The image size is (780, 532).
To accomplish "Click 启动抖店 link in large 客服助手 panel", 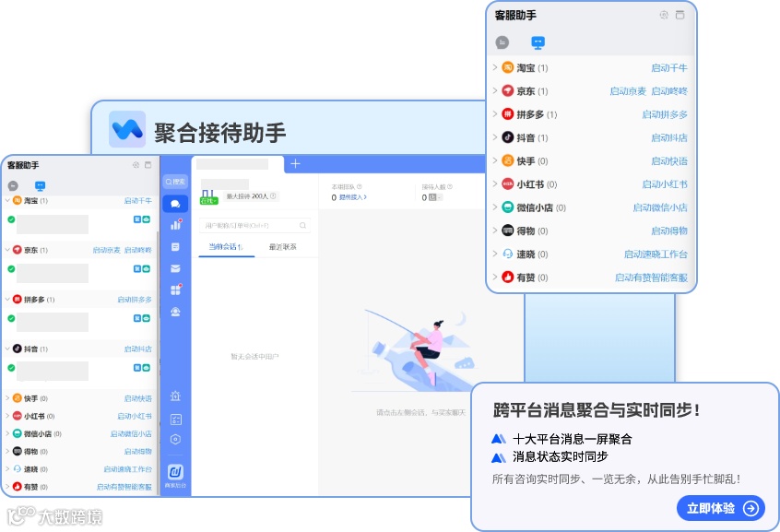I will 669,138.
